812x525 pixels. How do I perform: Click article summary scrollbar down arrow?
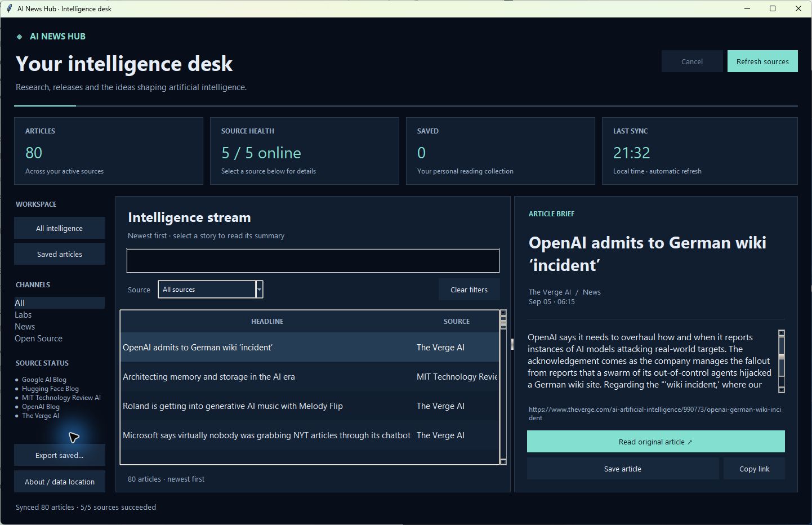coord(782,390)
